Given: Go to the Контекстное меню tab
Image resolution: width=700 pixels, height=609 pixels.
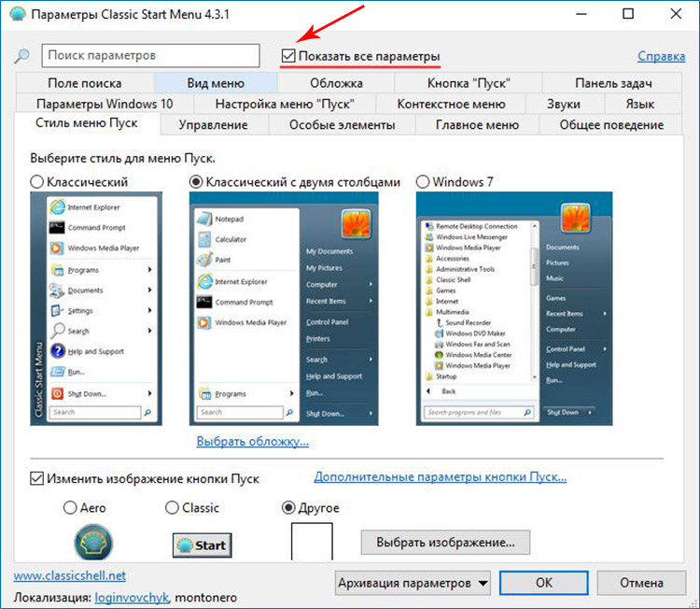Looking at the screenshot, I should (452, 104).
